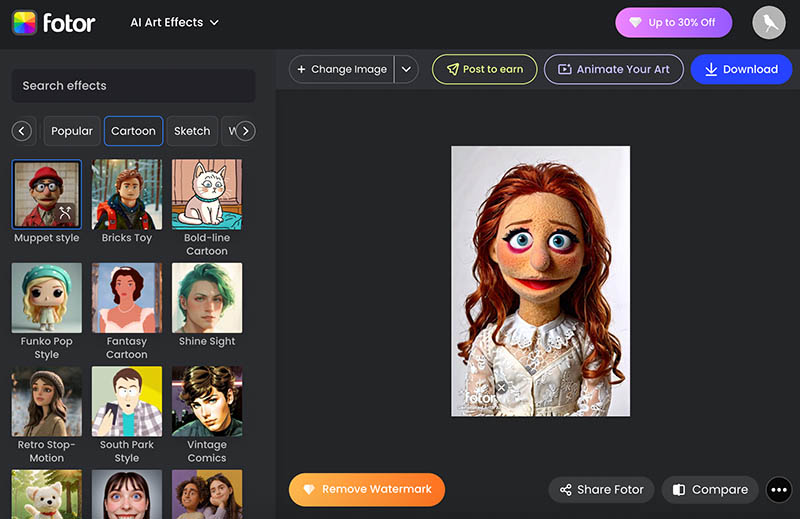Click the Search effects input field
The height and width of the screenshot is (519, 800).
click(x=133, y=86)
